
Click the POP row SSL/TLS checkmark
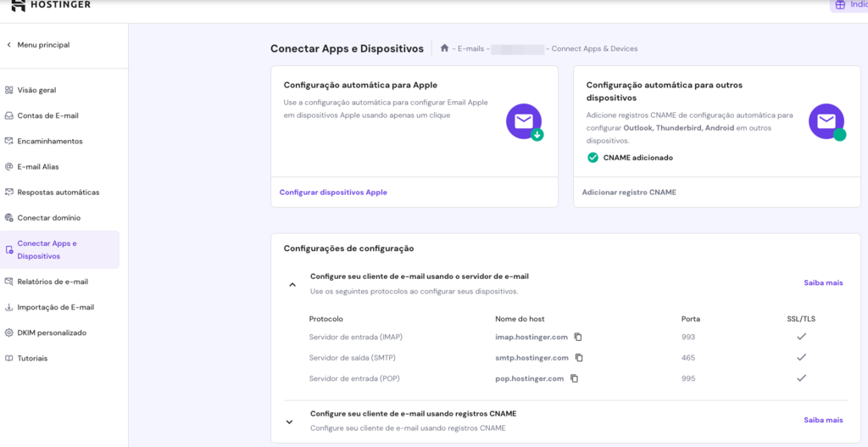[801, 379]
